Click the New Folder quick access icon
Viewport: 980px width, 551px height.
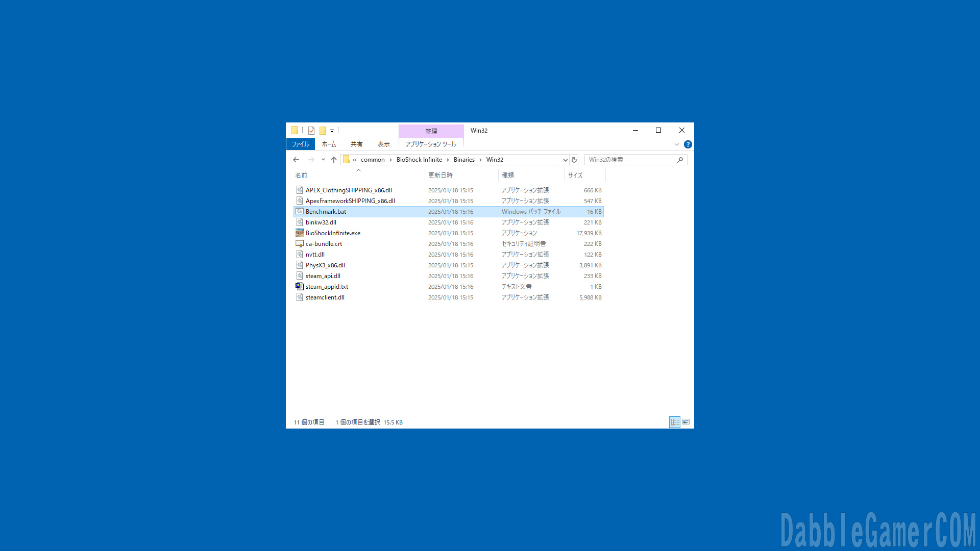click(323, 131)
